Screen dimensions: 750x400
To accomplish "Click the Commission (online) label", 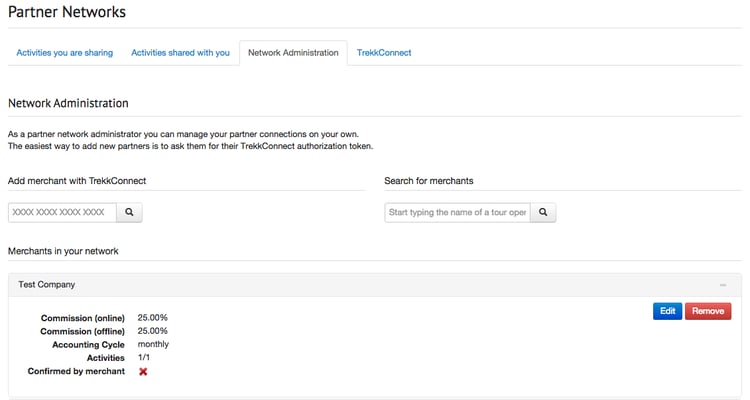I will [83, 318].
